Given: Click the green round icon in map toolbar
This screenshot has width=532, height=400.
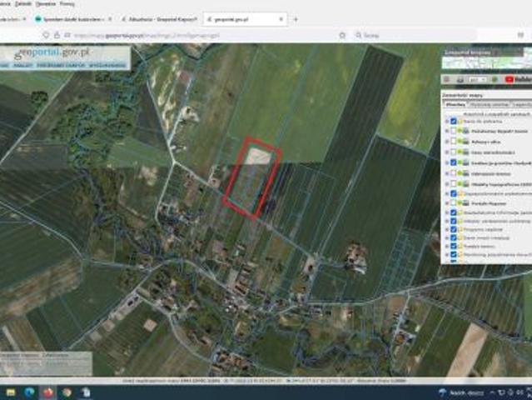Looking at the screenshot, I should [495, 79].
